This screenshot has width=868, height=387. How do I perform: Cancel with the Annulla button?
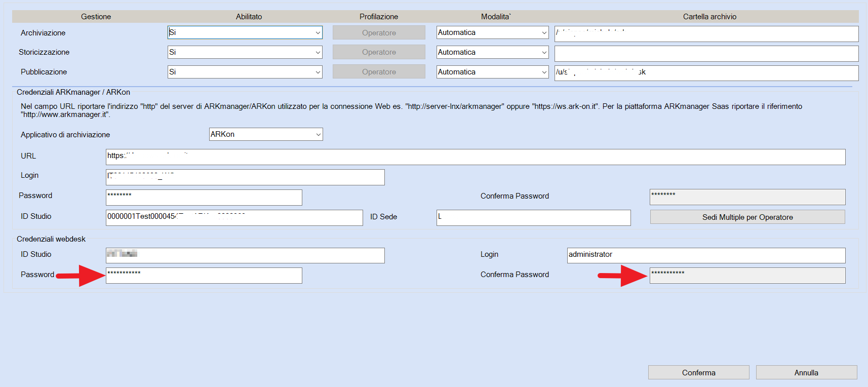[x=806, y=372]
